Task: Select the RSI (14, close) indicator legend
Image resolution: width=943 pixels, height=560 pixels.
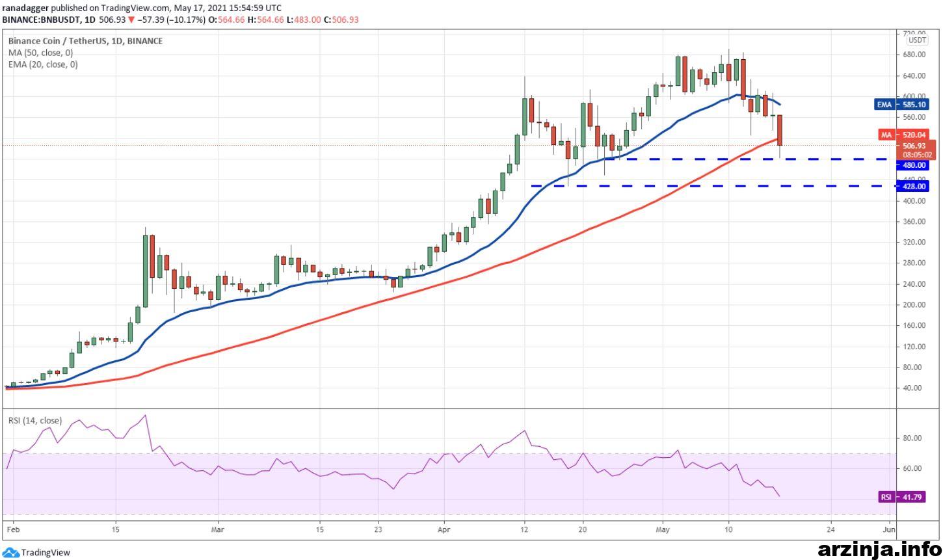Action: (x=35, y=421)
